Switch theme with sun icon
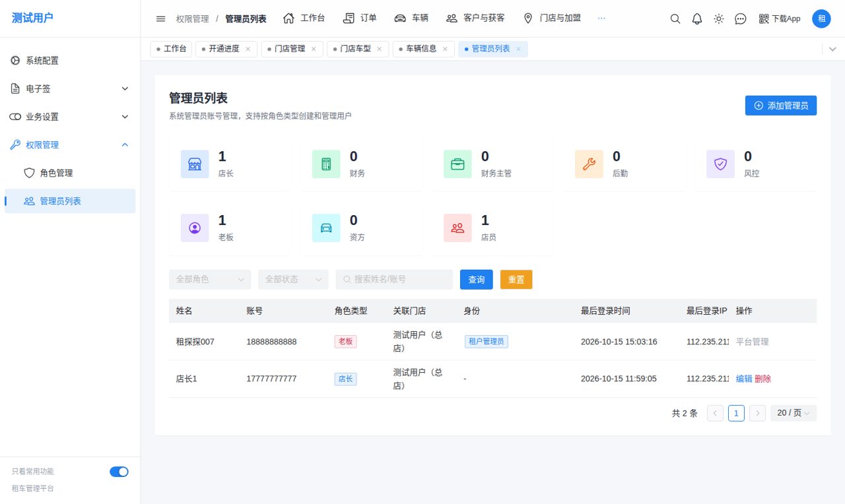Screen dimensions: 845x504 pyautogui.click(x=718, y=18)
